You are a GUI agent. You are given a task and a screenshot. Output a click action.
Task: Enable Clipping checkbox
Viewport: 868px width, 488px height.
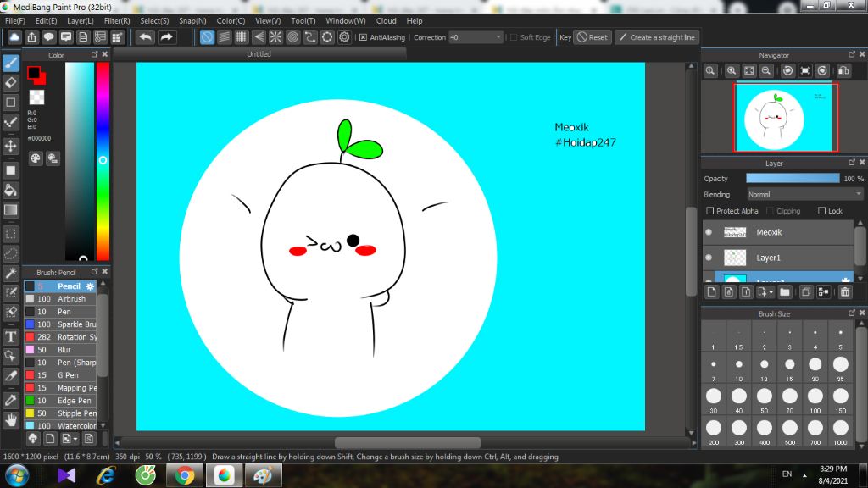770,211
